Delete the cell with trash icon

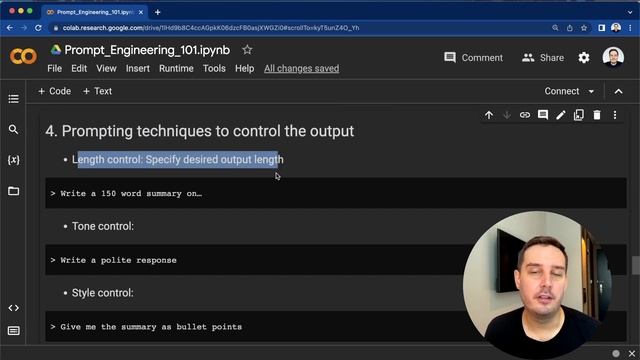597,115
